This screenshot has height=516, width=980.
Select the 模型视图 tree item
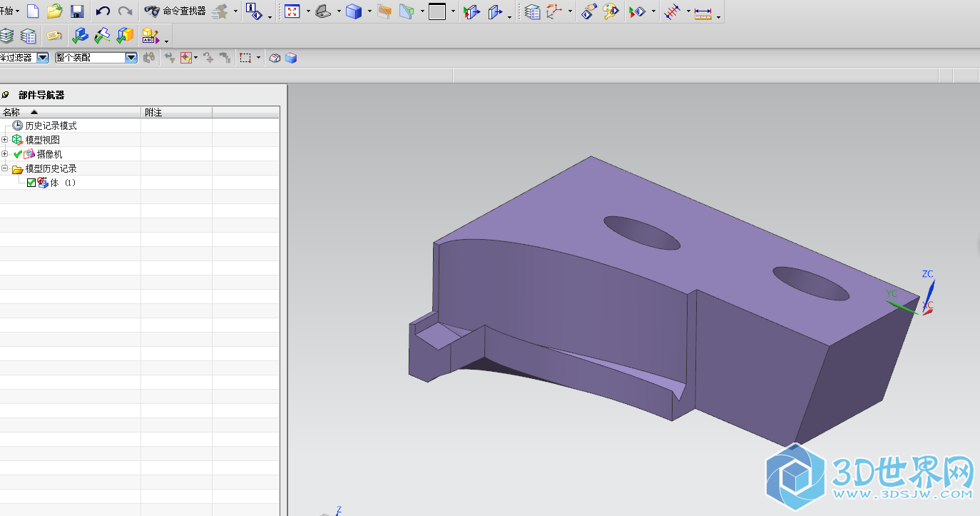tap(43, 140)
